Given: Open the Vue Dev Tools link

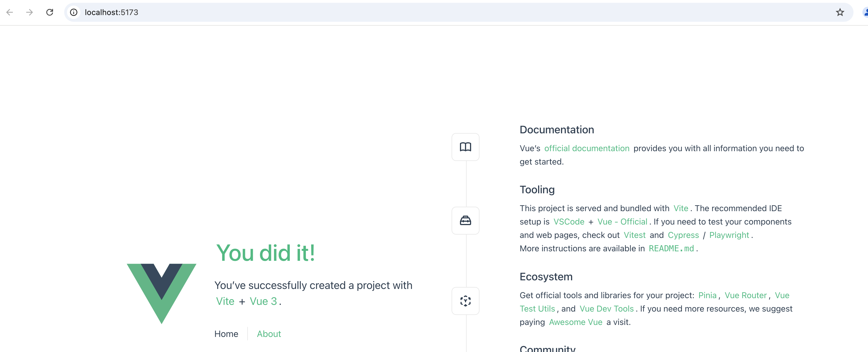Looking at the screenshot, I should 606,309.
